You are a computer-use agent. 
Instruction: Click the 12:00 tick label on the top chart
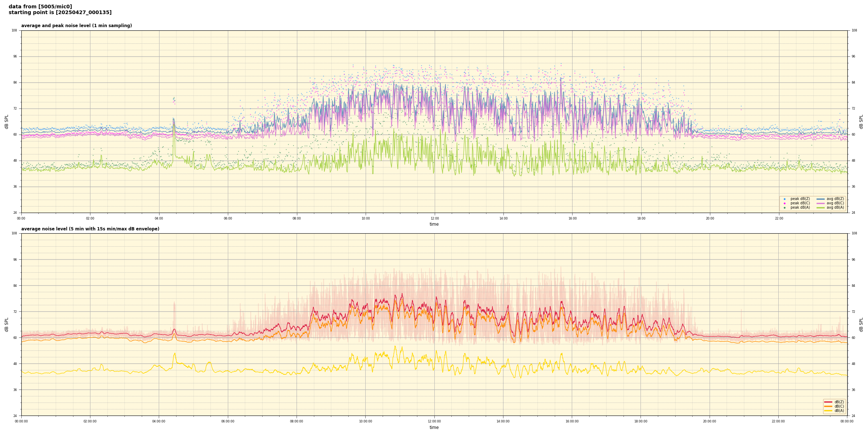point(434,218)
